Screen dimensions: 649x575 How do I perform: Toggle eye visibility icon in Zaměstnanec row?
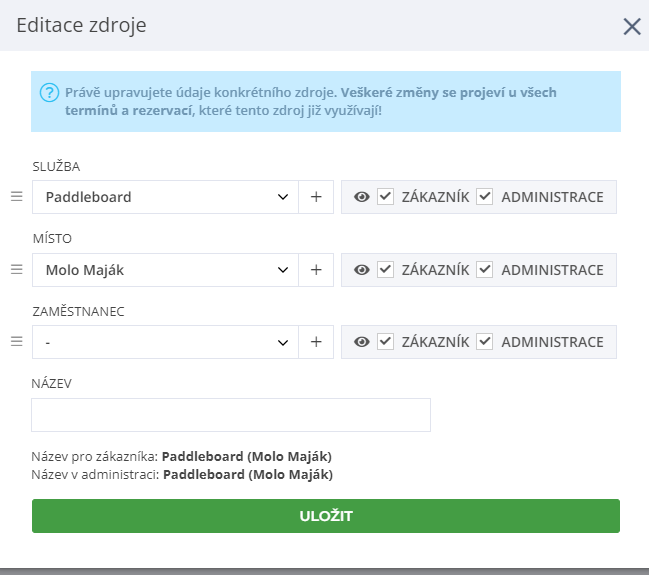point(362,342)
